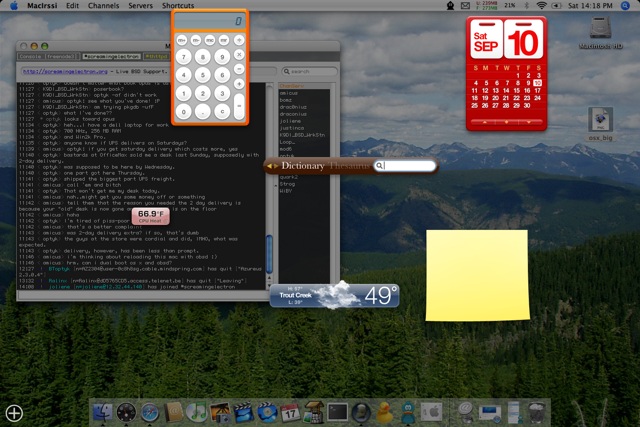
Task: Open Spotlight search in the menu bar
Action: coord(625,6)
